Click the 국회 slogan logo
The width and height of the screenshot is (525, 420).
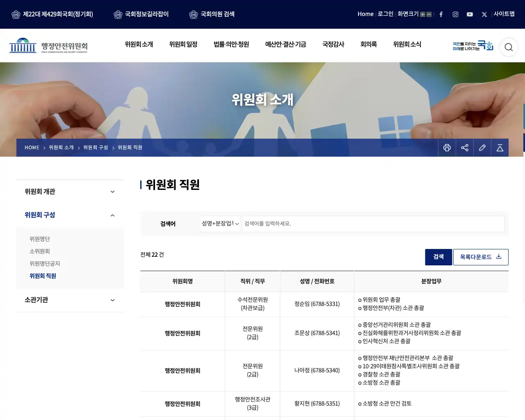coord(473,46)
